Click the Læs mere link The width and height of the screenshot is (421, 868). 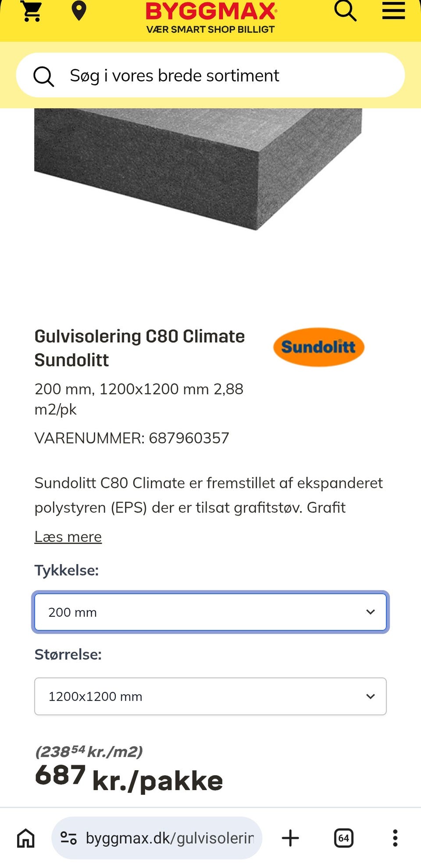[68, 537]
